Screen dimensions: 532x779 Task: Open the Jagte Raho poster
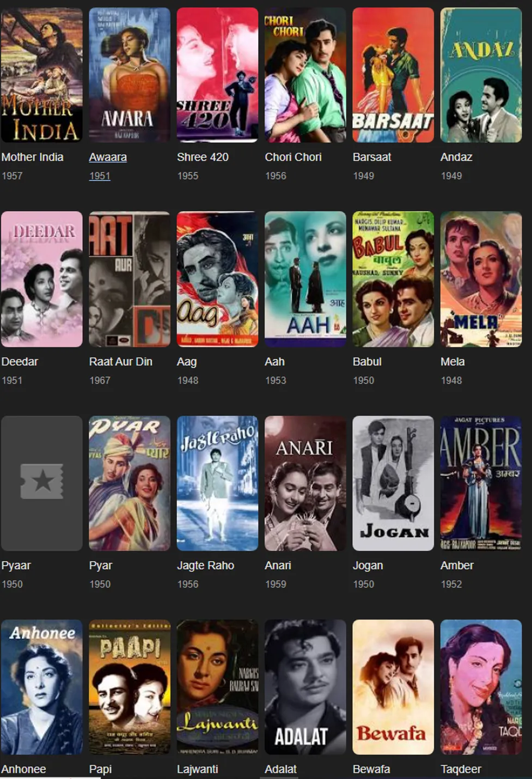coord(217,483)
